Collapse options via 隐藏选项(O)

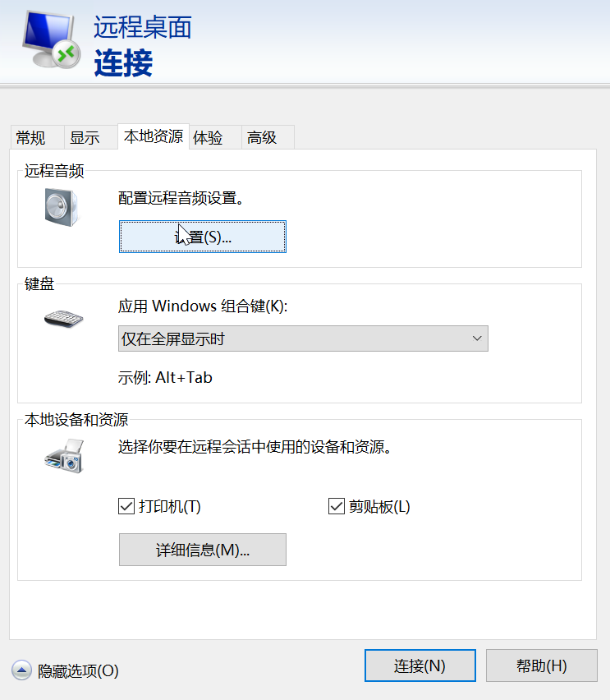pos(78,670)
